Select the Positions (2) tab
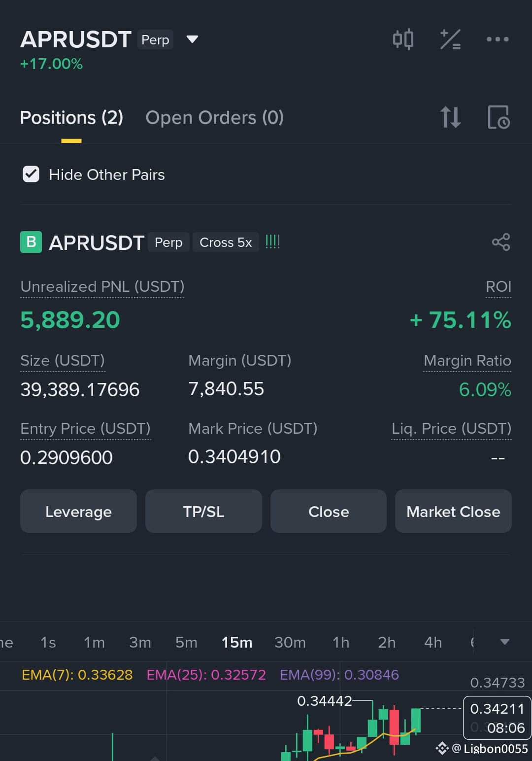This screenshot has width=532, height=761. pyautogui.click(x=71, y=118)
